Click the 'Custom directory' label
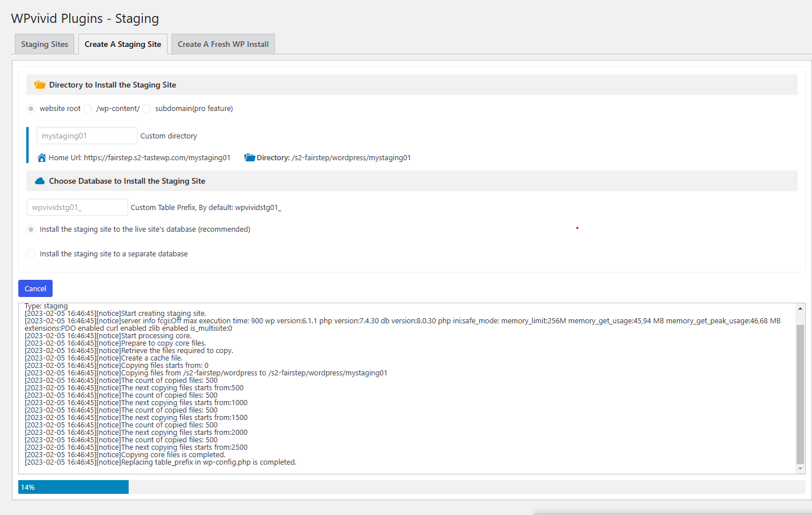 click(x=169, y=136)
